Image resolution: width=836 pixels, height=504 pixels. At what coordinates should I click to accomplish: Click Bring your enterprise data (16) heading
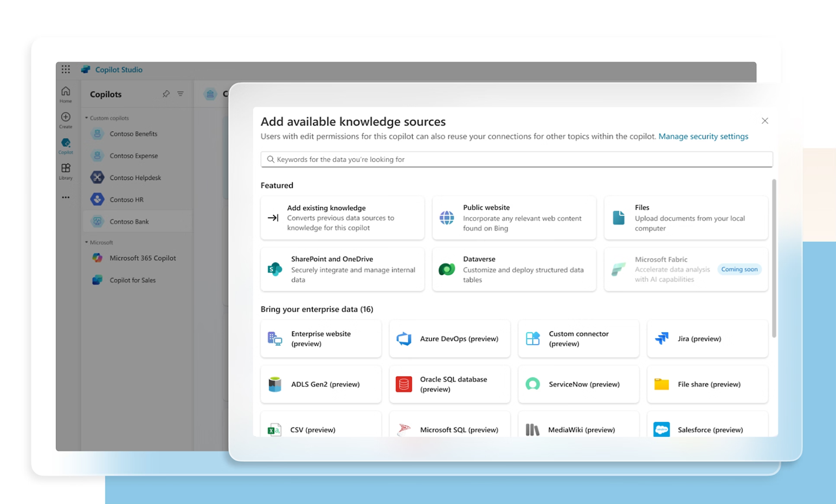click(x=317, y=309)
